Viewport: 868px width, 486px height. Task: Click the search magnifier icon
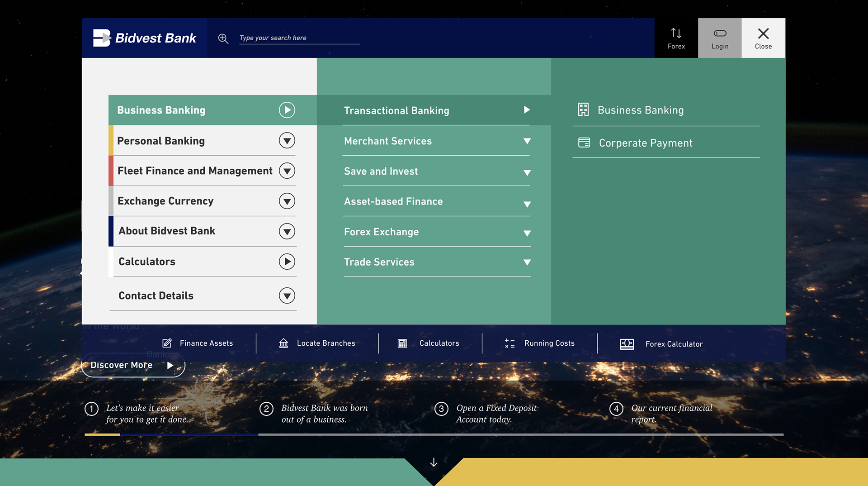pyautogui.click(x=223, y=38)
